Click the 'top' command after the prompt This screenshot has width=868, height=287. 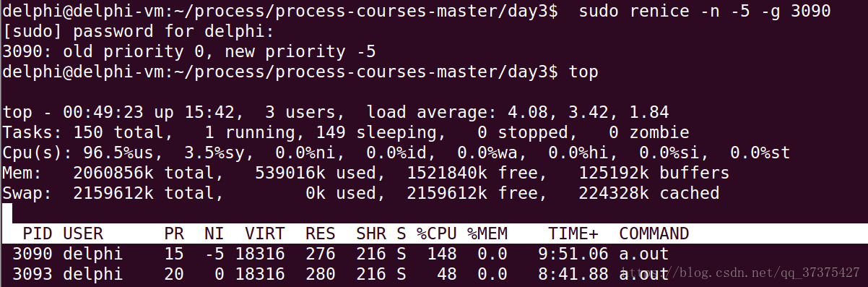pyautogui.click(x=583, y=72)
